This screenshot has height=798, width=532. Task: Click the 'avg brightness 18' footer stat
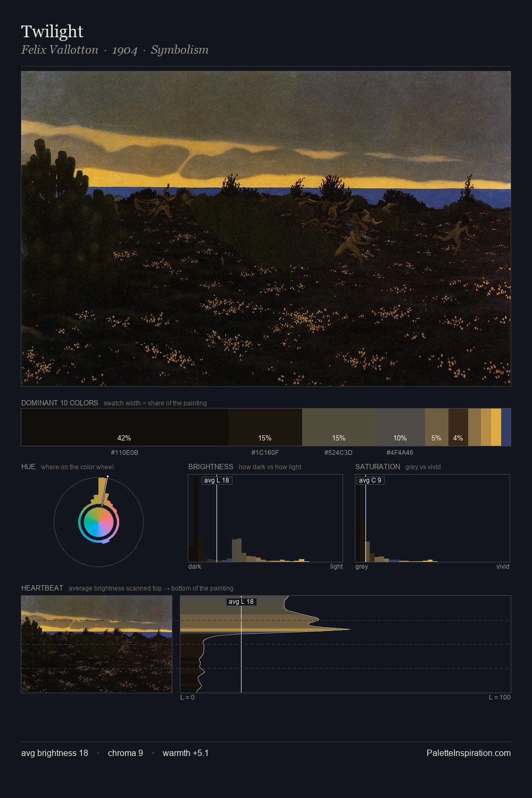pyautogui.click(x=55, y=753)
